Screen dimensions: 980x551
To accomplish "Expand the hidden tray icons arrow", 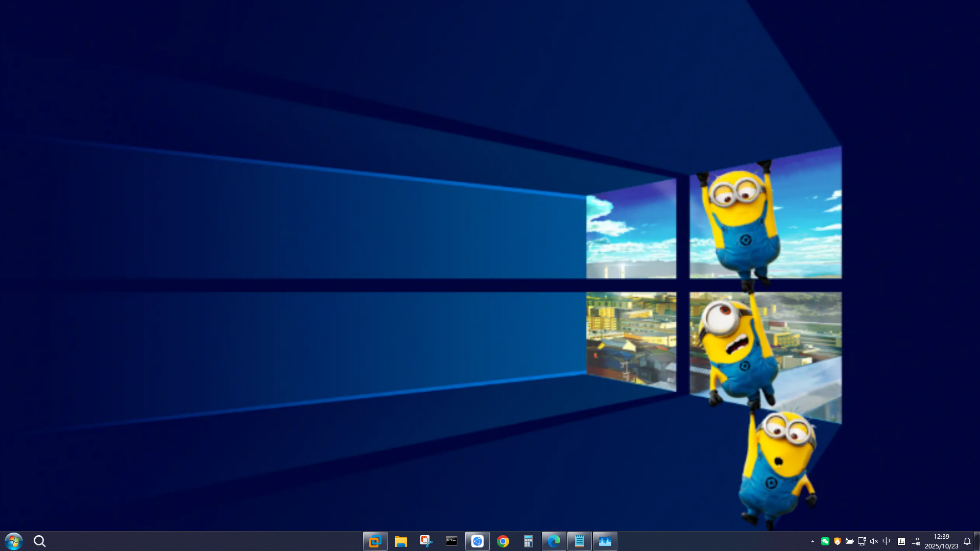I will pos(812,541).
